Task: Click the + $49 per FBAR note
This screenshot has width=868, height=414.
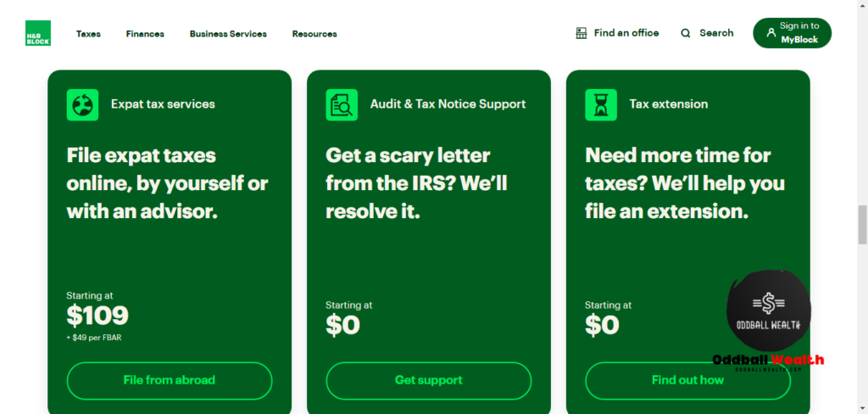Action: coord(93,338)
